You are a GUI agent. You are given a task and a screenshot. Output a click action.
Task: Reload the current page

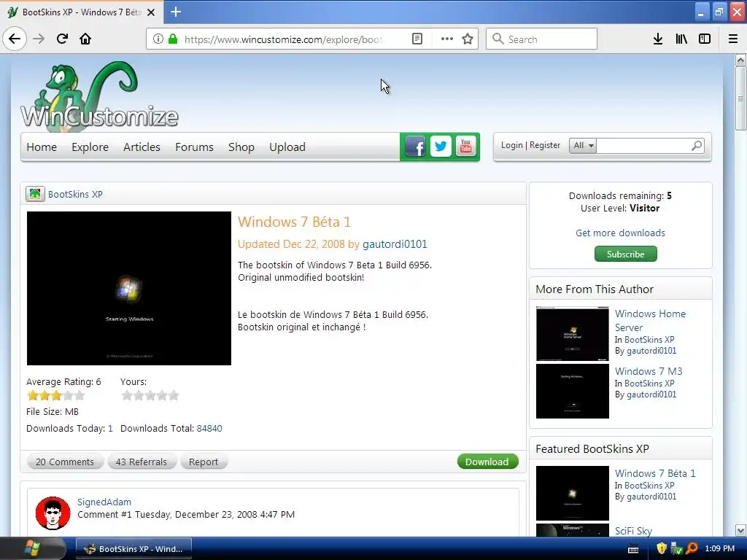tap(62, 39)
